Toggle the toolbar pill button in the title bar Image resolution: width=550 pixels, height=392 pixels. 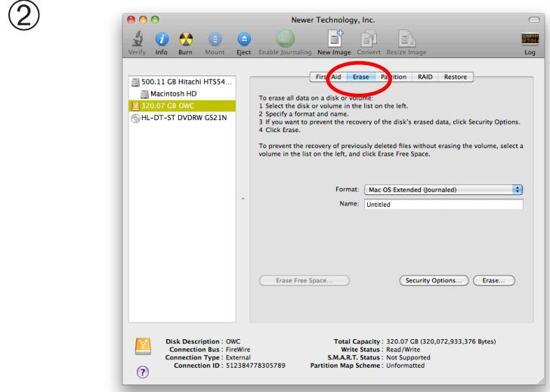[x=534, y=20]
